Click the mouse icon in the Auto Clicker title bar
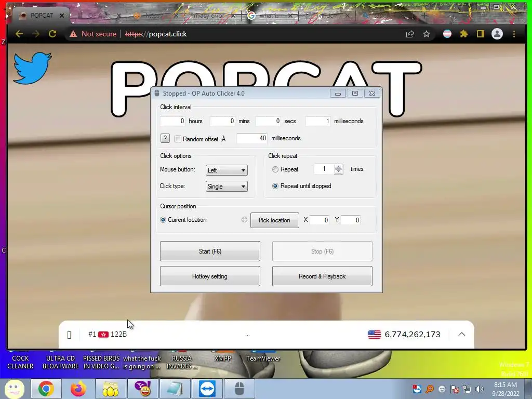This screenshot has height=399, width=532. [157, 94]
